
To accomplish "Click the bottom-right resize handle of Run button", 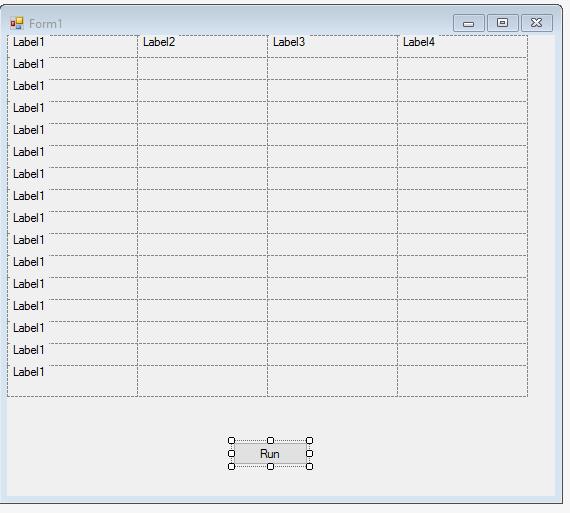I will [x=309, y=466].
